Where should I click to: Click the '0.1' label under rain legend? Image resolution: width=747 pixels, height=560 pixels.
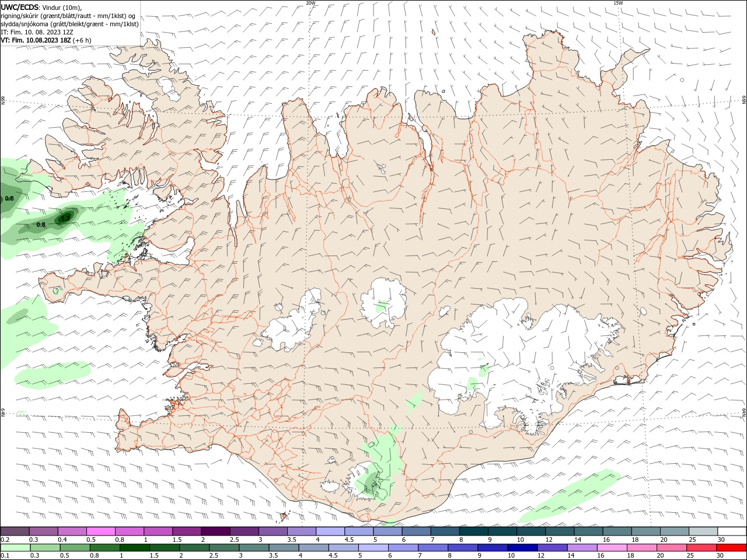(5, 555)
